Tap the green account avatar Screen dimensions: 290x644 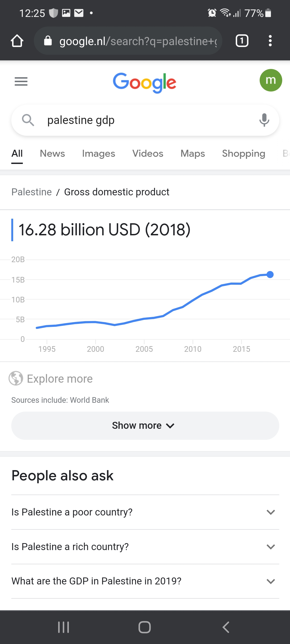coord(270,80)
